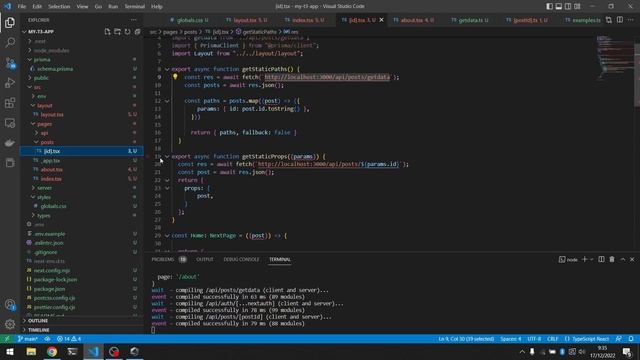Open the Help menu
The width and height of the screenshot is (640, 360).
click(x=157, y=6)
